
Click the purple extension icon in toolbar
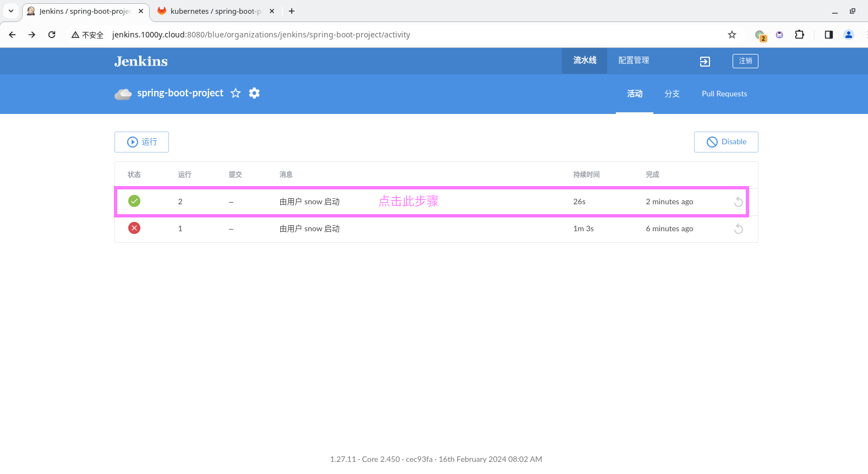click(x=779, y=35)
